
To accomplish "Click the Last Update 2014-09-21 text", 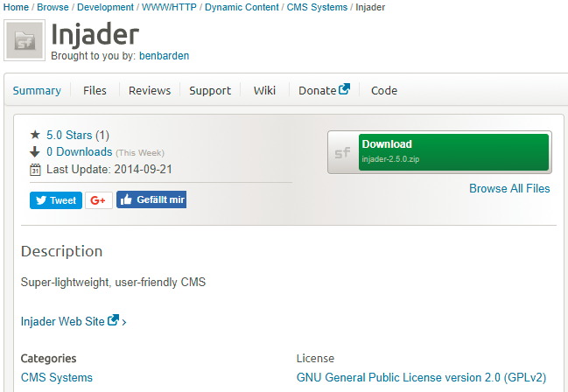I will (x=109, y=170).
